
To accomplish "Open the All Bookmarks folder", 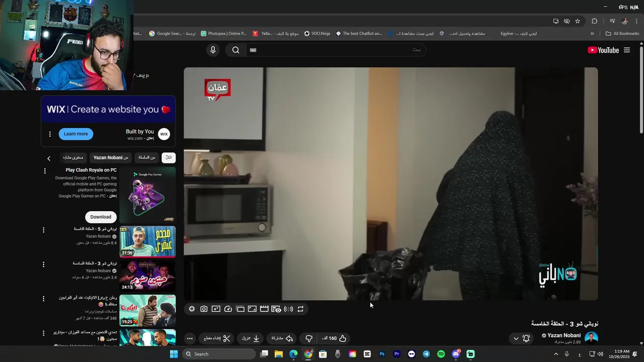I will [x=622, y=34].
